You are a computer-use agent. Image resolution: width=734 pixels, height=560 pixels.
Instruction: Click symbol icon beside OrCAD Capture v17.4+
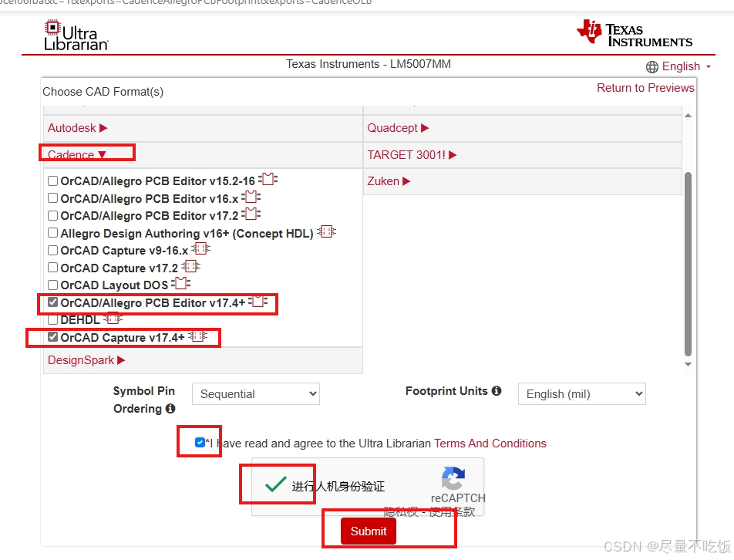[x=198, y=336]
